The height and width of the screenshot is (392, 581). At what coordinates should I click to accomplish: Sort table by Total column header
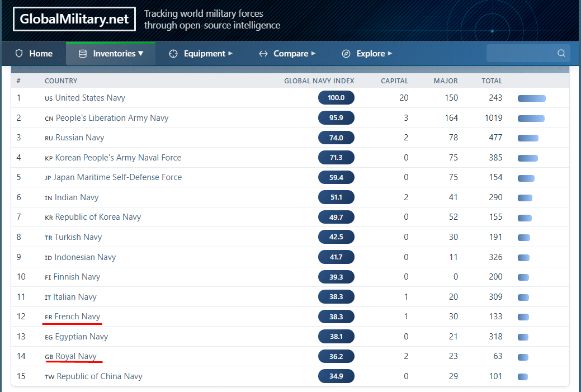click(x=492, y=81)
